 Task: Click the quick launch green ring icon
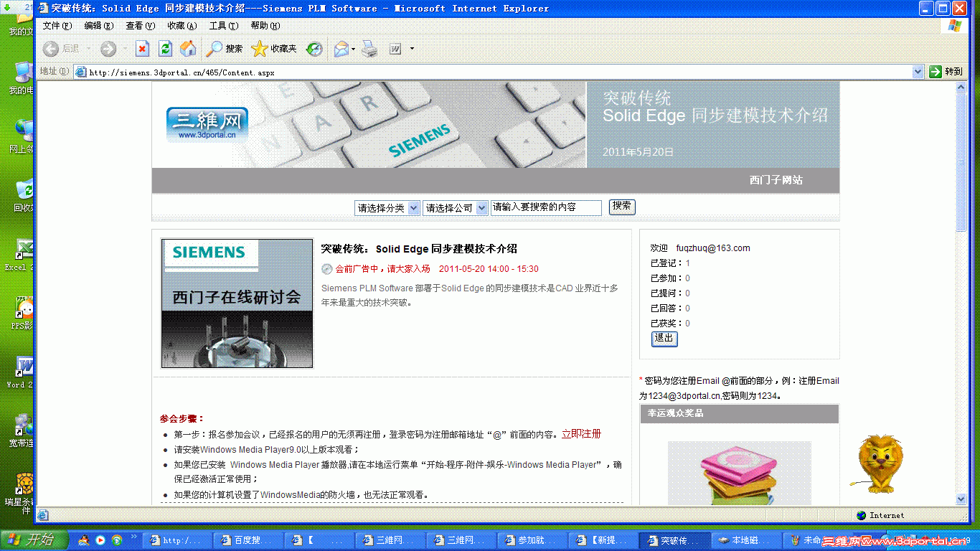[116, 540]
